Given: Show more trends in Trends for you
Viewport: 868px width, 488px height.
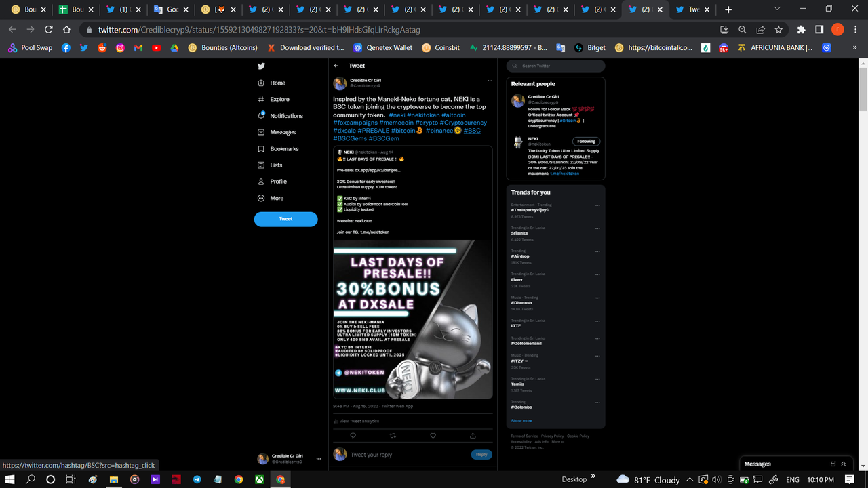Looking at the screenshot, I should [x=521, y=420].
